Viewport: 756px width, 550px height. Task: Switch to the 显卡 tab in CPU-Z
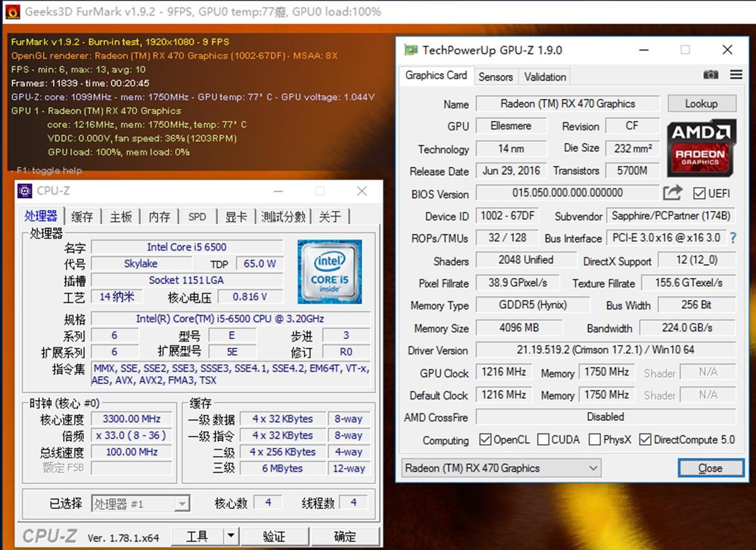pyautogui.click(x=236, y=217)
